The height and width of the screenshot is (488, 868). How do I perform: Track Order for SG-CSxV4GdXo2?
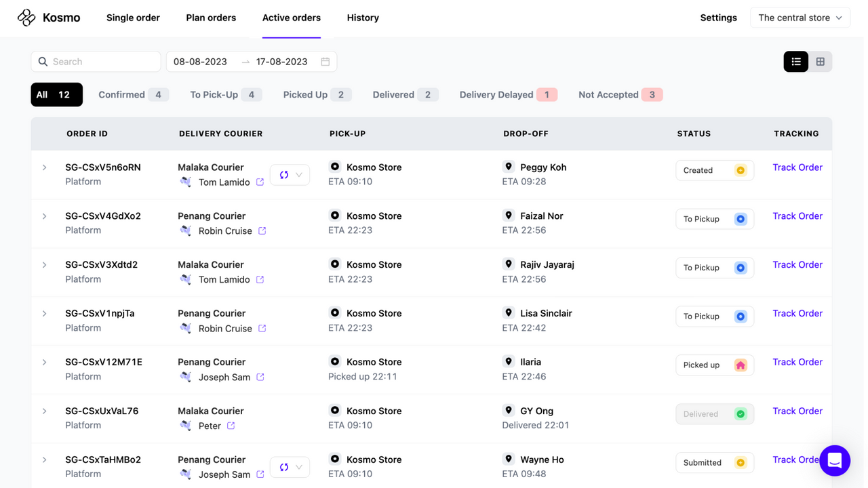pyautogui.click(x=797, y=216)
